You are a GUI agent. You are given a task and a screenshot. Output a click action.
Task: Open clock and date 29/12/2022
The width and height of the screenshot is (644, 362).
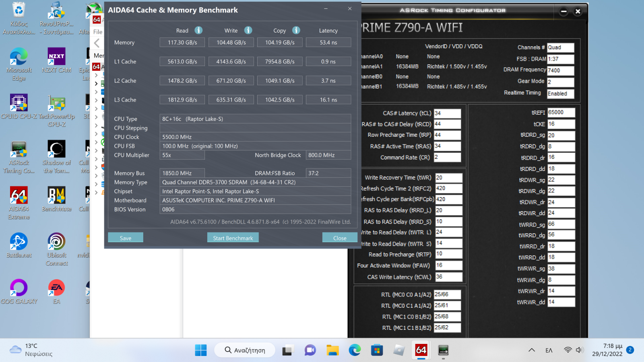point(607,350)
